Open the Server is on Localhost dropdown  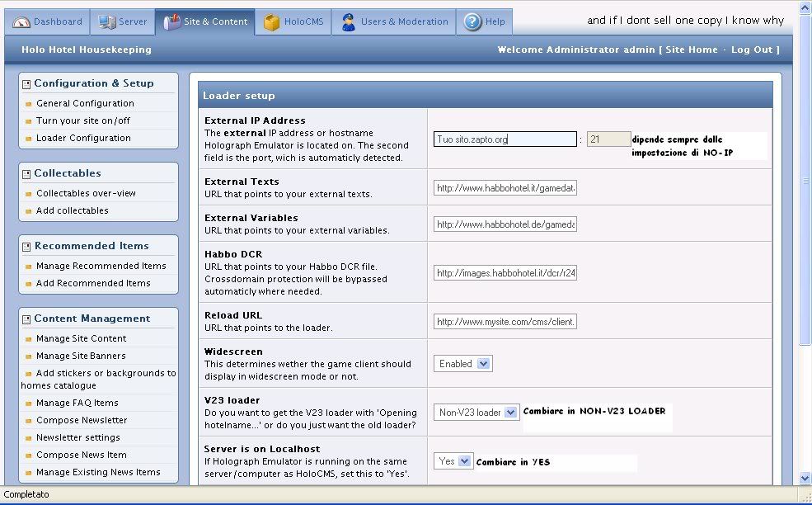pos(453,461)
